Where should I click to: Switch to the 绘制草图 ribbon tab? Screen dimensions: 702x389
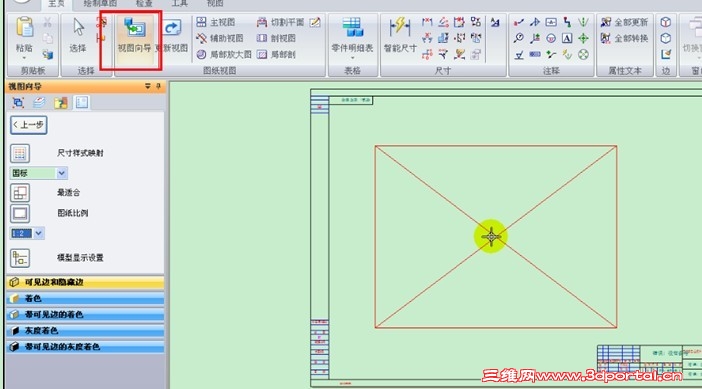pyautogui.click(x=100, y=4)
